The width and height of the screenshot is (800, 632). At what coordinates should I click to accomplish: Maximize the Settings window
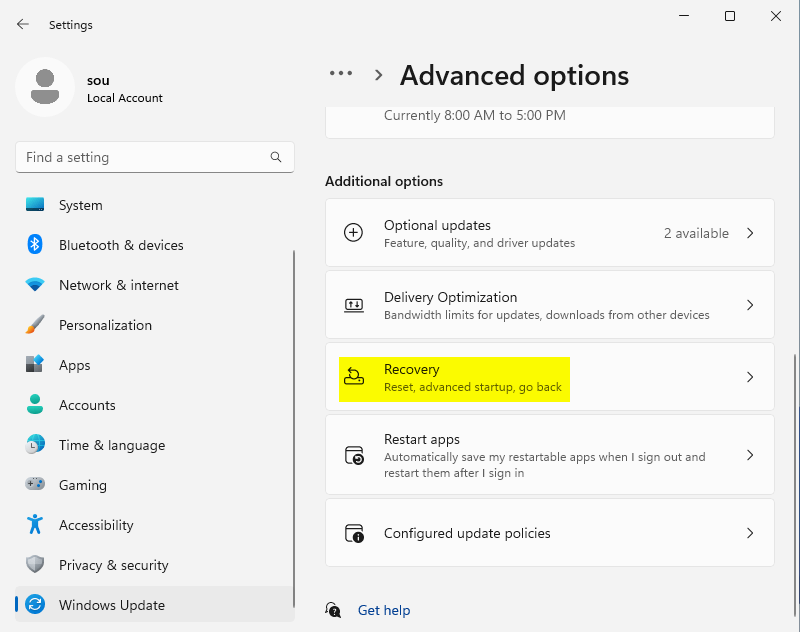click(730, 16)
